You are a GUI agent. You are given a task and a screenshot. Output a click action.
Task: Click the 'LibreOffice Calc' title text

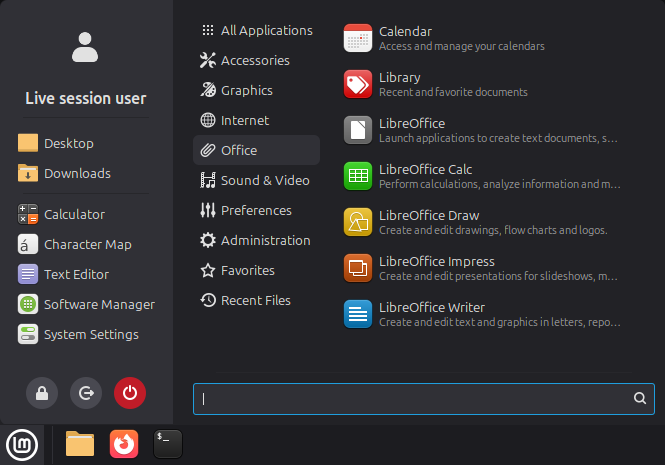[x=425, y=169]
